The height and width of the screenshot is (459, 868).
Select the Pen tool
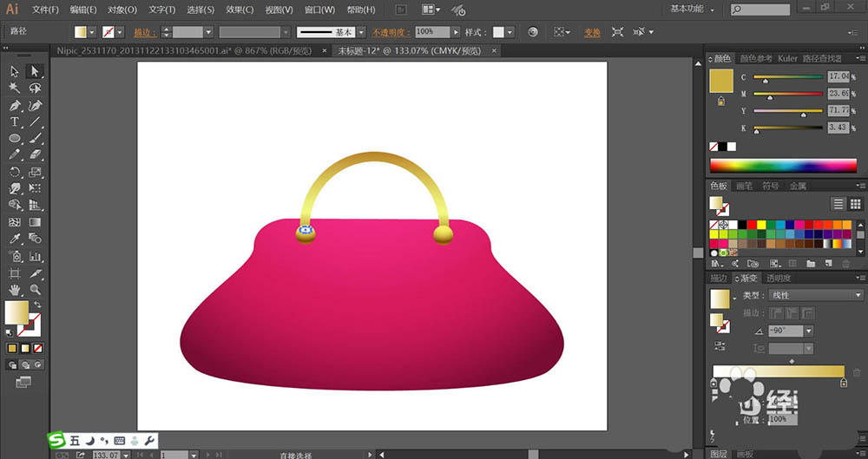click(x=15, y=105)
